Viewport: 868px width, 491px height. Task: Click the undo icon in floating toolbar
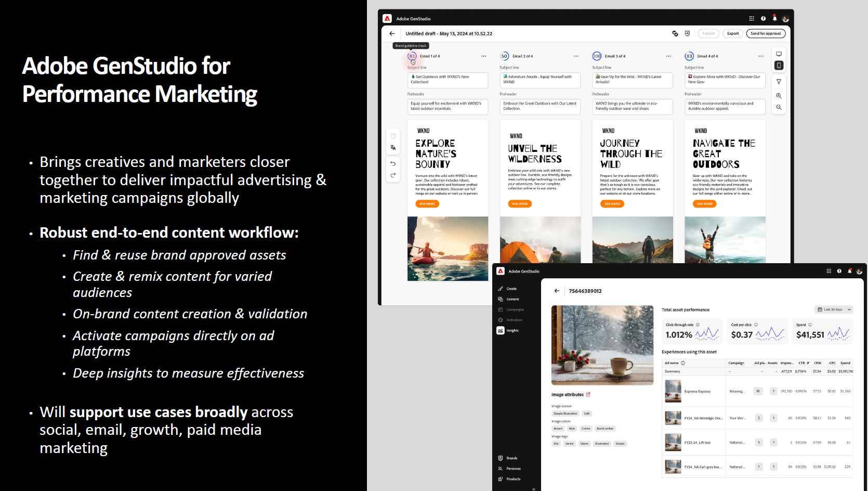(393, 163)
